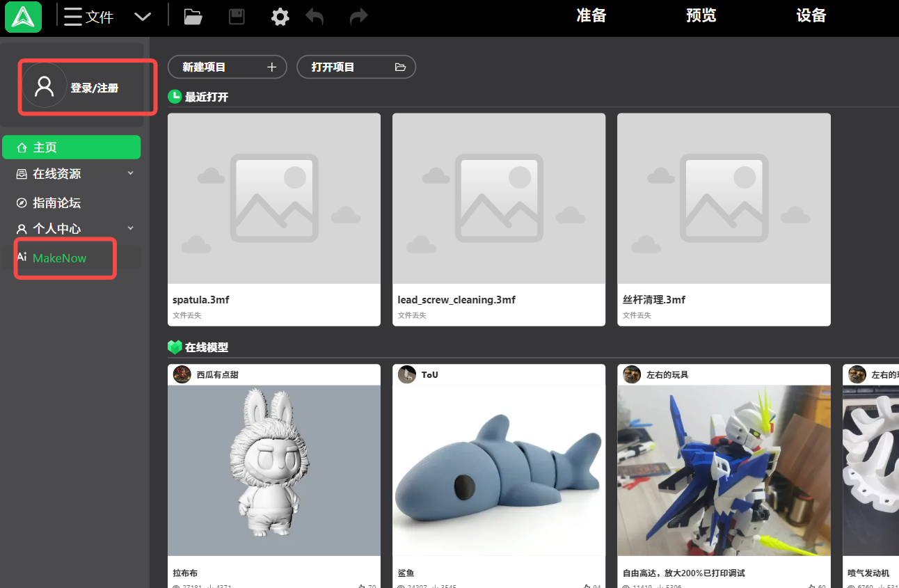Open MakeNow in the sidebar
Screen dimensions: 899x588
pyautogui.click(x=60, y=258)
